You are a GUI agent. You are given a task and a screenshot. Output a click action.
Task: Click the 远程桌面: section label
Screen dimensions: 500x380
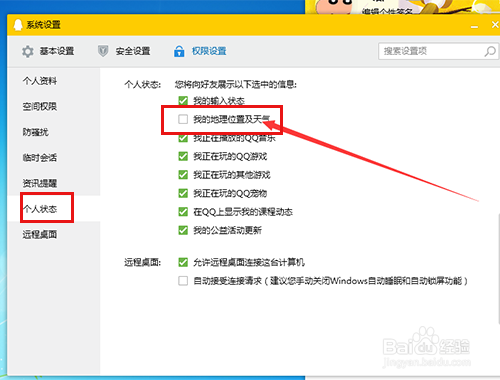143,263
